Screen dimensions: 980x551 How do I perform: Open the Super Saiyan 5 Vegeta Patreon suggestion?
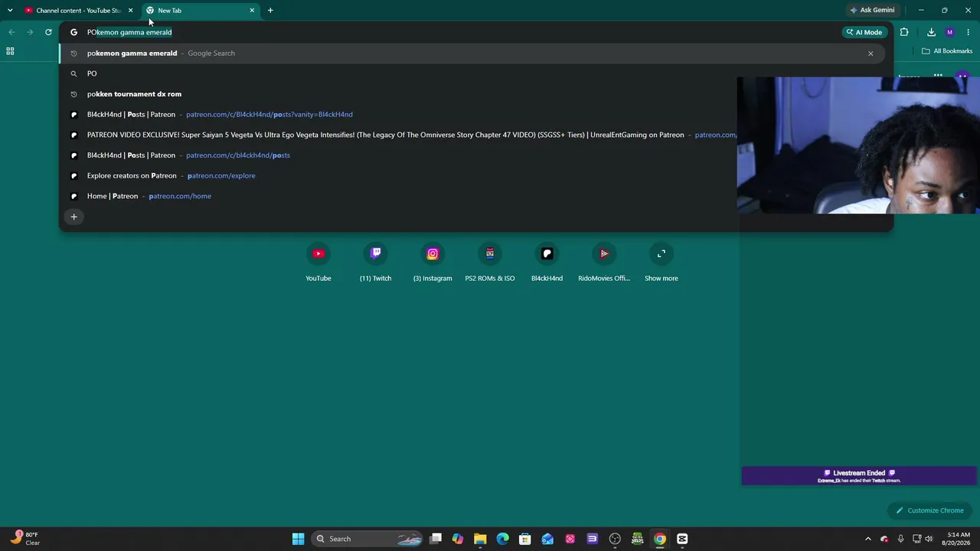click(398, 135)
